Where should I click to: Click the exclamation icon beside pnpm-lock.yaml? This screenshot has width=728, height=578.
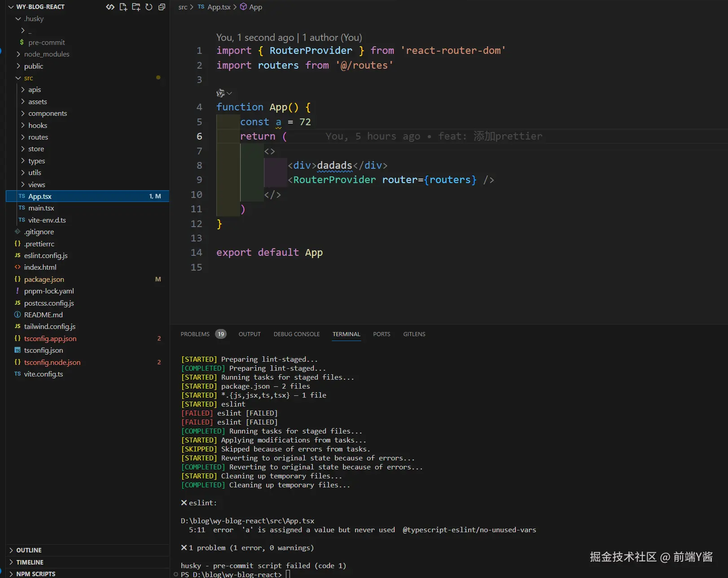(18, 291)
